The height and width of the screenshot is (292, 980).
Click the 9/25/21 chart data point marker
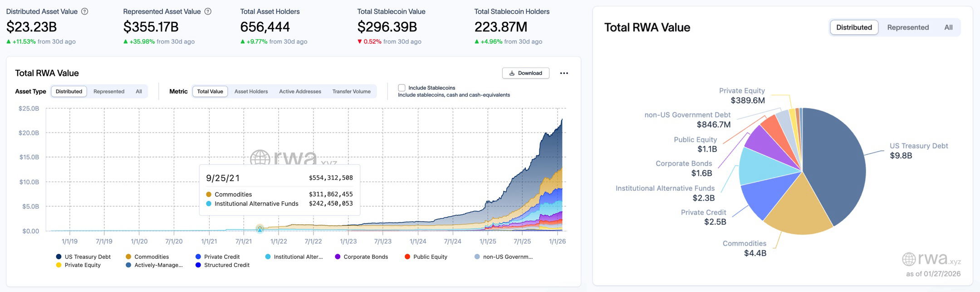[x=260, y=229]
